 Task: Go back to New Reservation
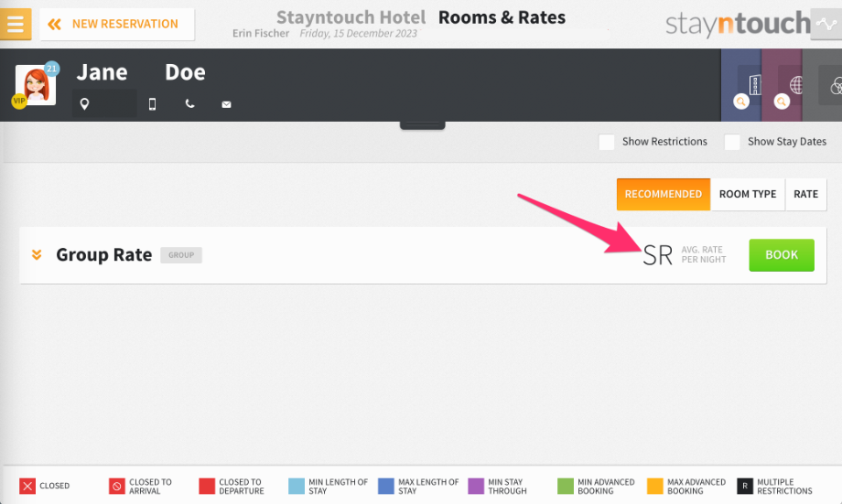tap(117, 24)
